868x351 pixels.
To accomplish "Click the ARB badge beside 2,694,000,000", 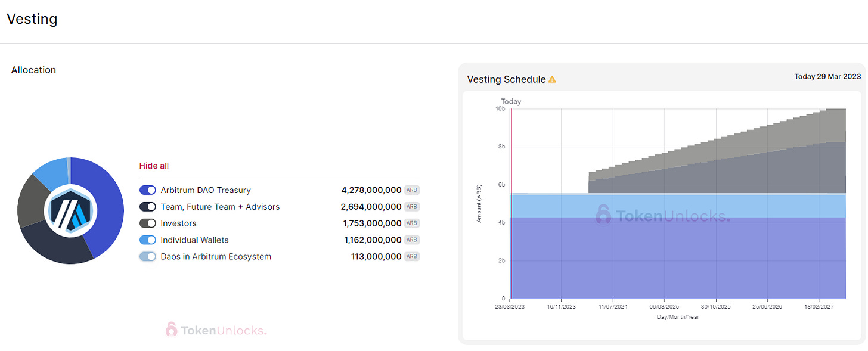I will 412,207.
